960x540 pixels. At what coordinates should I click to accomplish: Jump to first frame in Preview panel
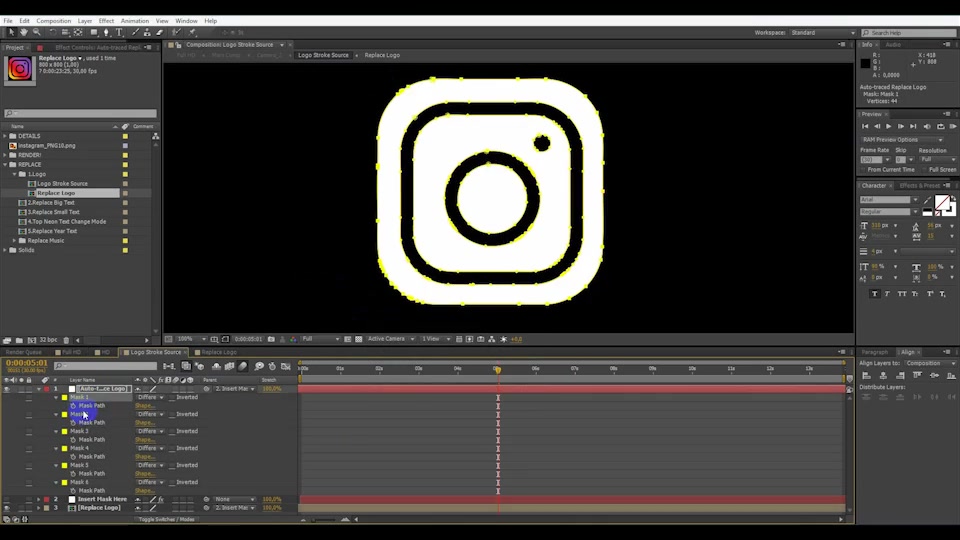pyautogui.click(x=865, y=126)
